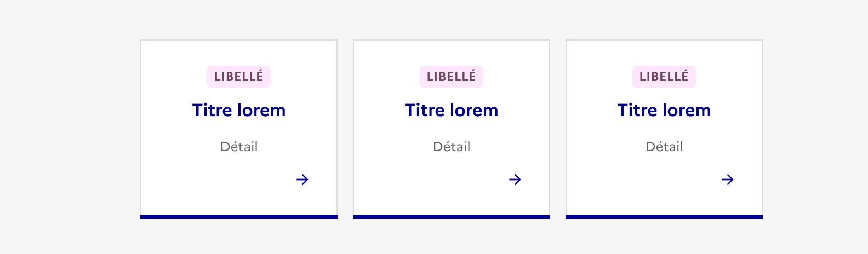Click the "Détail" text in the middle card
The width and height of the screenshot is (868, 254).
coord(452,147)
